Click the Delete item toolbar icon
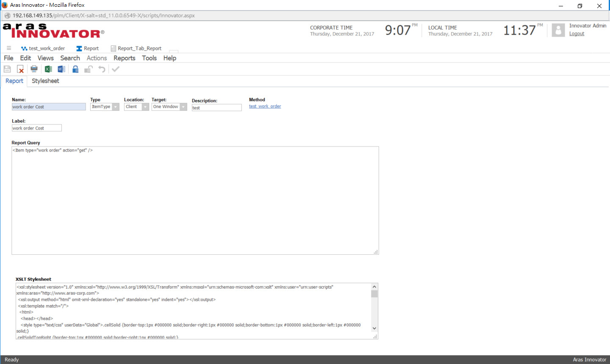 [20, 69]
